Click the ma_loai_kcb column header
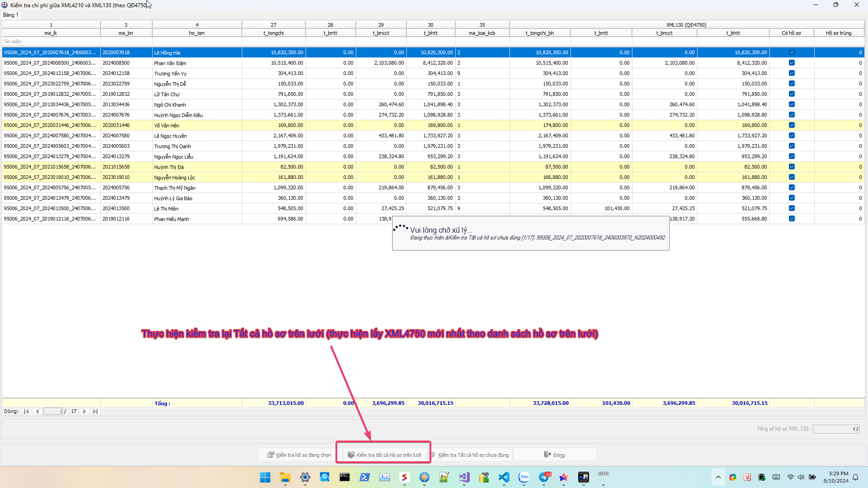The height and width of the screenshot is (488, 868). pos(481,33)
